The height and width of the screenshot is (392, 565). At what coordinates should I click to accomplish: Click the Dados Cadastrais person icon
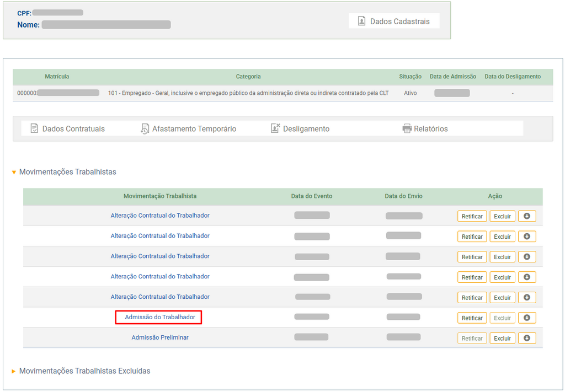tap(362, 22)
